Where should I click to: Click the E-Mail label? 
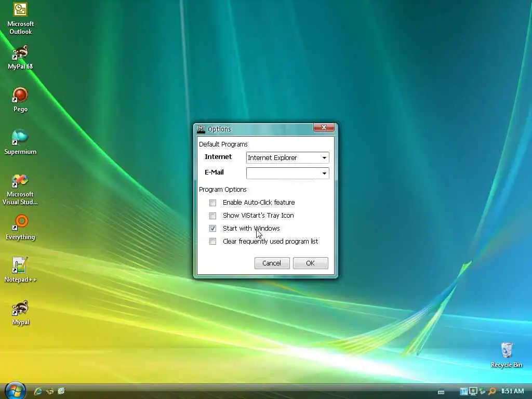[x=214, y=172]
